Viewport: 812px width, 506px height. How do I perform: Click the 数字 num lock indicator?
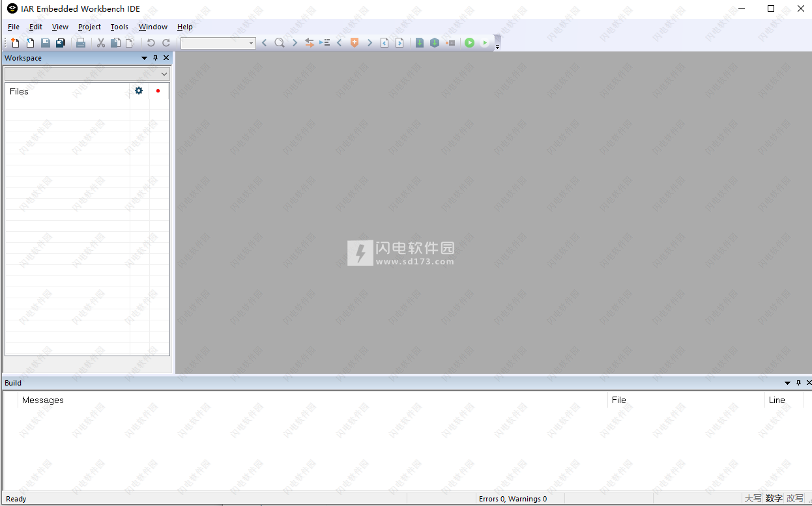[x=774, y=498]
